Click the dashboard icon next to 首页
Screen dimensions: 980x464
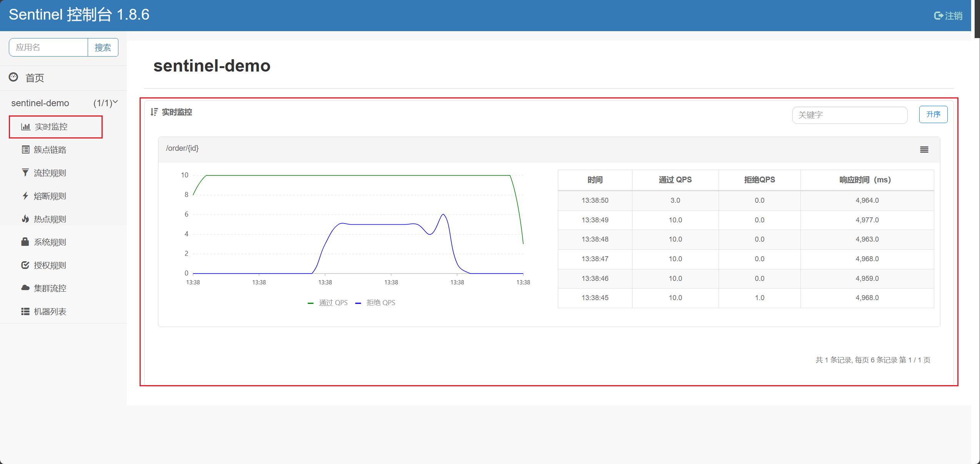[13, 77]
